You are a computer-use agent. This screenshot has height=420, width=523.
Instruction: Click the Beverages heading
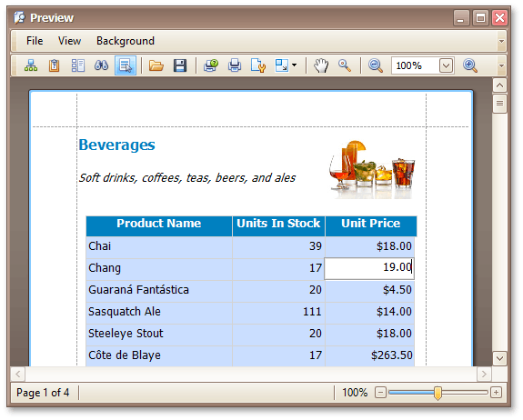coord(116,145)
